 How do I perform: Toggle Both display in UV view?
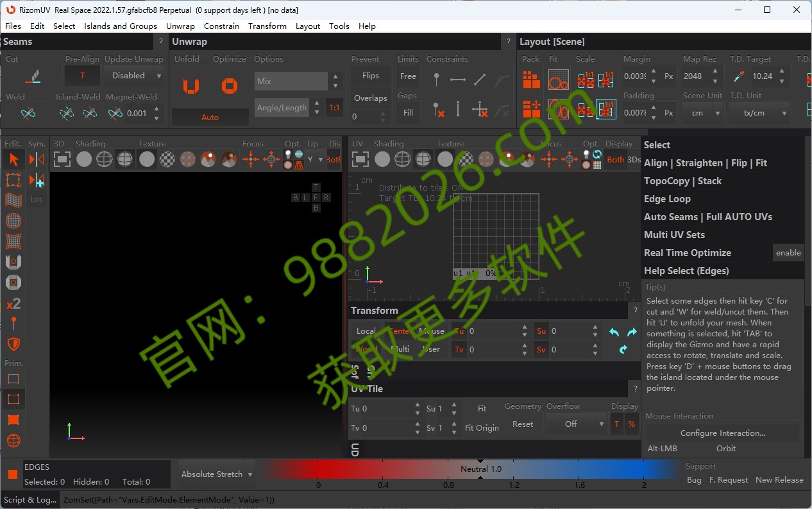pos(615,160)
